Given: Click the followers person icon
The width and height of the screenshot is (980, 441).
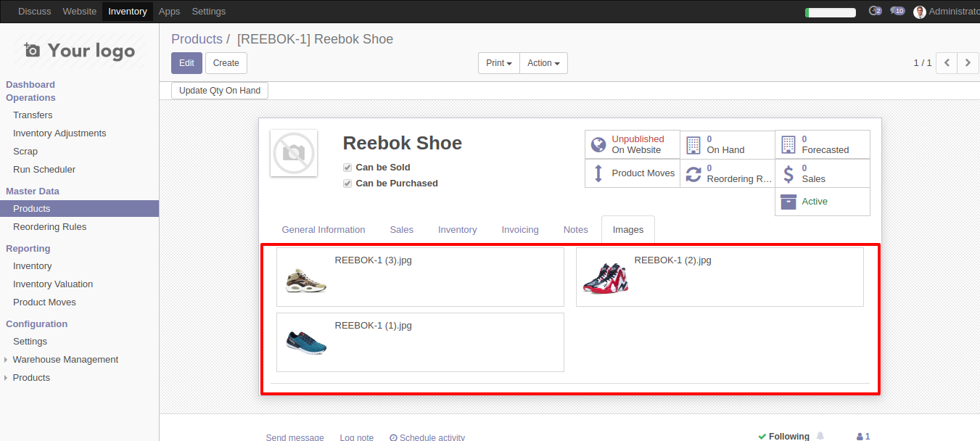Looking at the screenshot, I should tap(860, 437).
